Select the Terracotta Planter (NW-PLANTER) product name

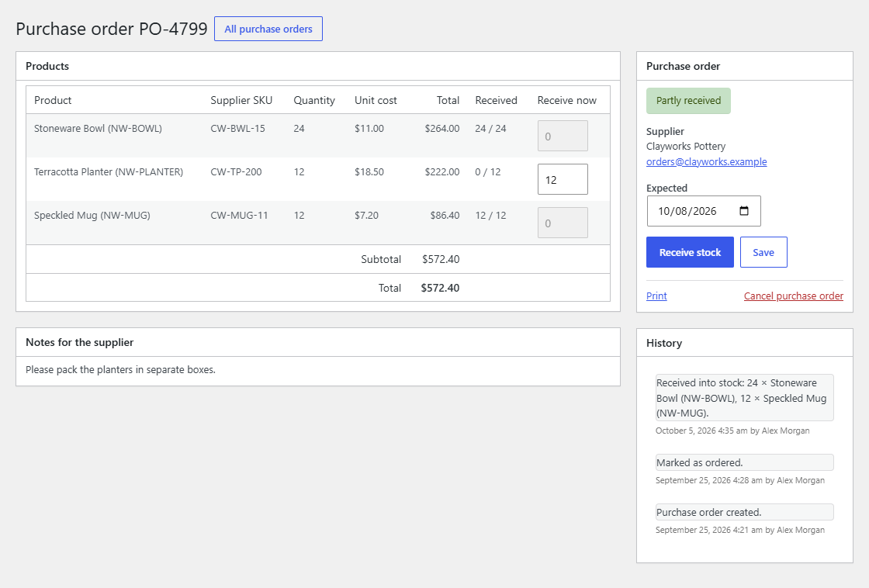coord(109,171)
